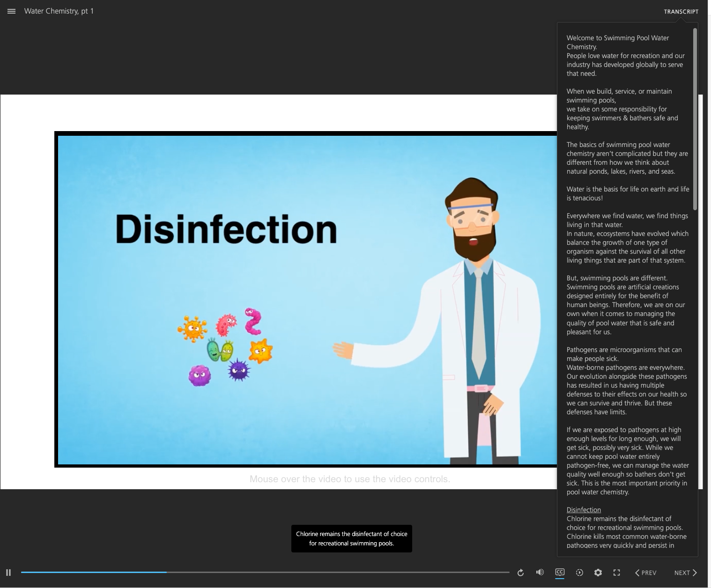
Task: Advance to the next slide with NEXT
Action: pyautogui.click(x=685, y=573)
